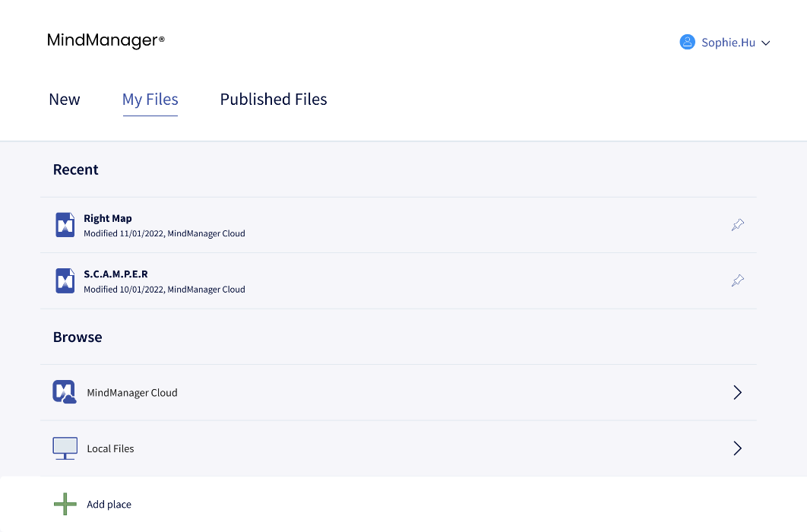
Task: Click the S.C.A.M.P.E.R recent file row
Action: (304, 280)
